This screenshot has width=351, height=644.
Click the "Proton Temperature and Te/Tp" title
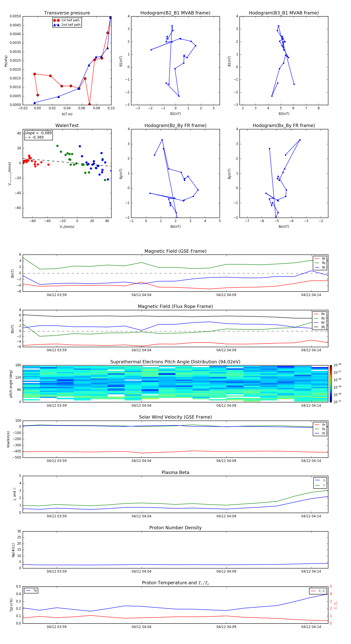pos(175,583)
